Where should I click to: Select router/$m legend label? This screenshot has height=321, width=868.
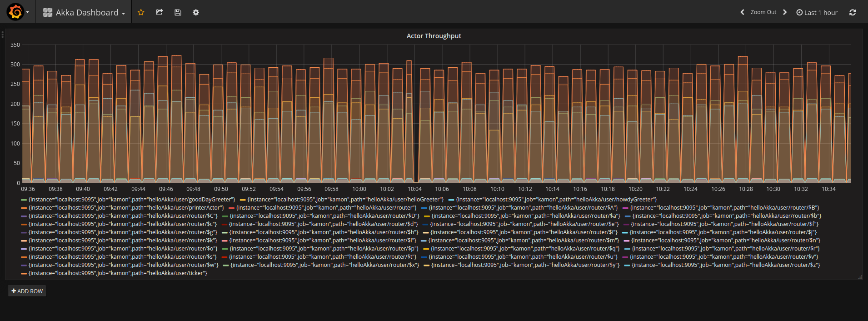tap(524, 241)
